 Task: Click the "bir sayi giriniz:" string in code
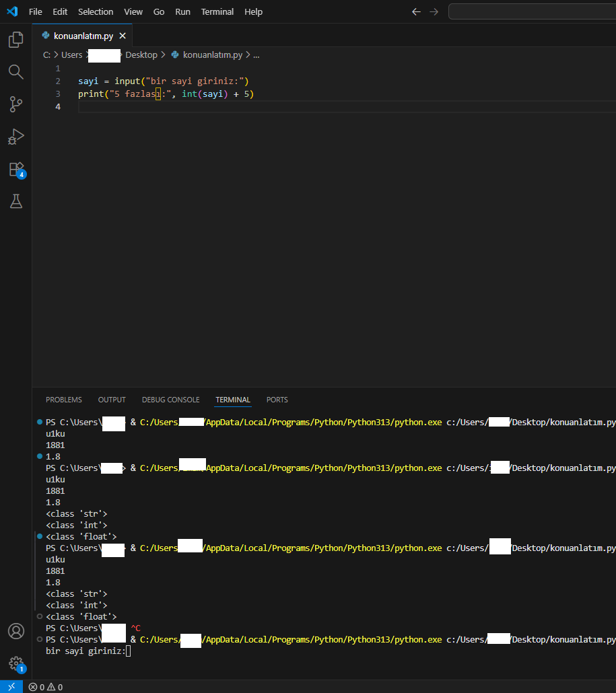tap(195, 81)
